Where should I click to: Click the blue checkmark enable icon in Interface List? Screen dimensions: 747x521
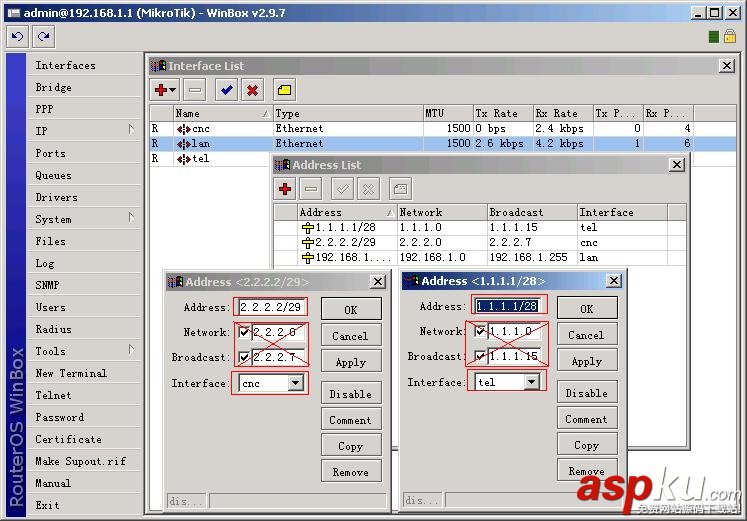click(x=227, y=90)
